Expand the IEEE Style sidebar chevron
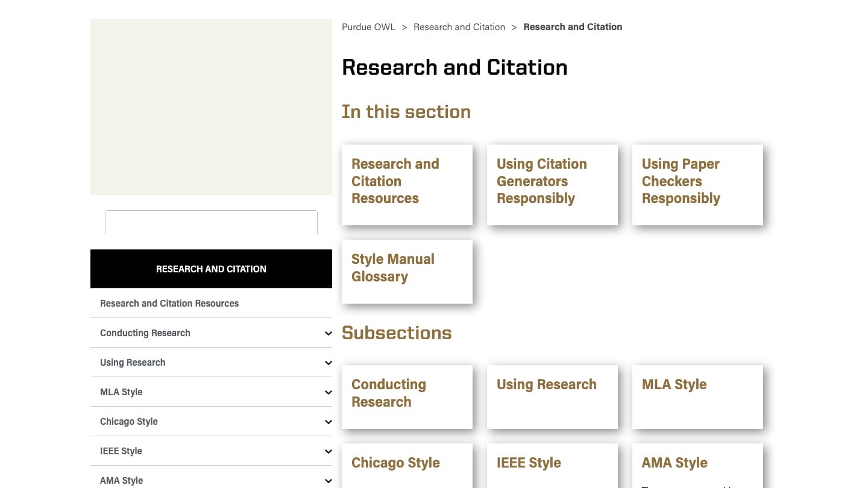This screenshot has width=868, height=488. coord(328,451)
